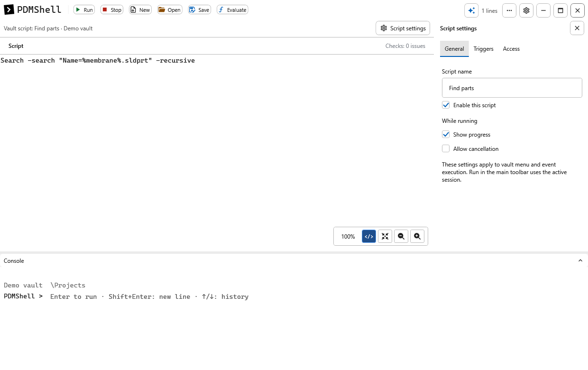Zoom in the script editor
The width and height of the screenshot is (588, 370).
pos(417,236)
